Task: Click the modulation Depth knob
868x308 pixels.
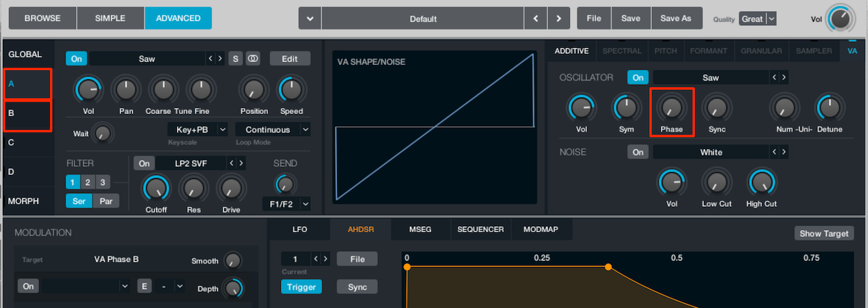Action: tap(233, 288)
